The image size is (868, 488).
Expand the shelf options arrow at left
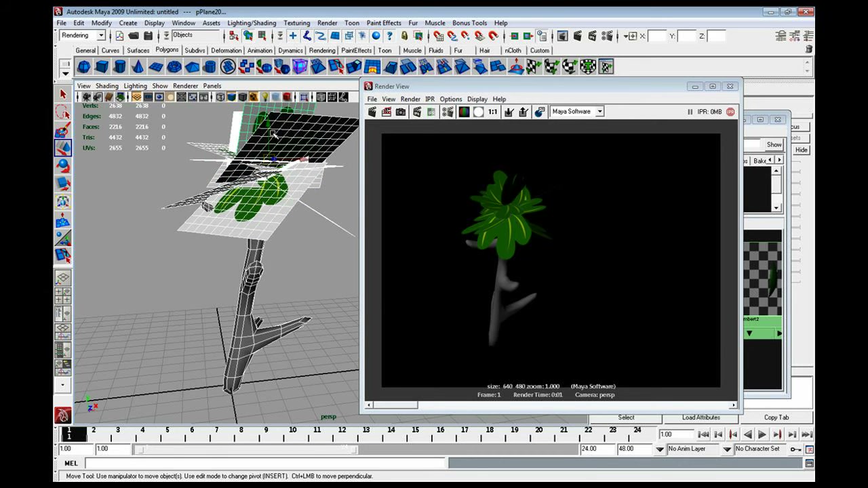coord(65,73)
